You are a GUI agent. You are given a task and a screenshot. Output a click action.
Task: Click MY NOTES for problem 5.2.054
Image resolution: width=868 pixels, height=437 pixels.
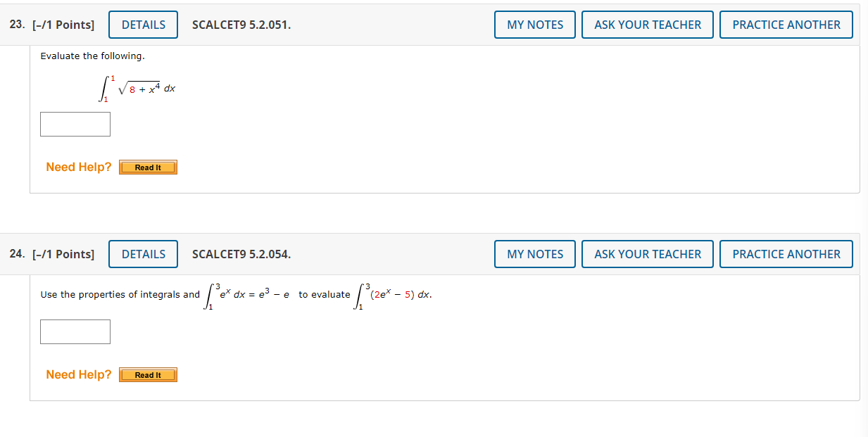534,253
